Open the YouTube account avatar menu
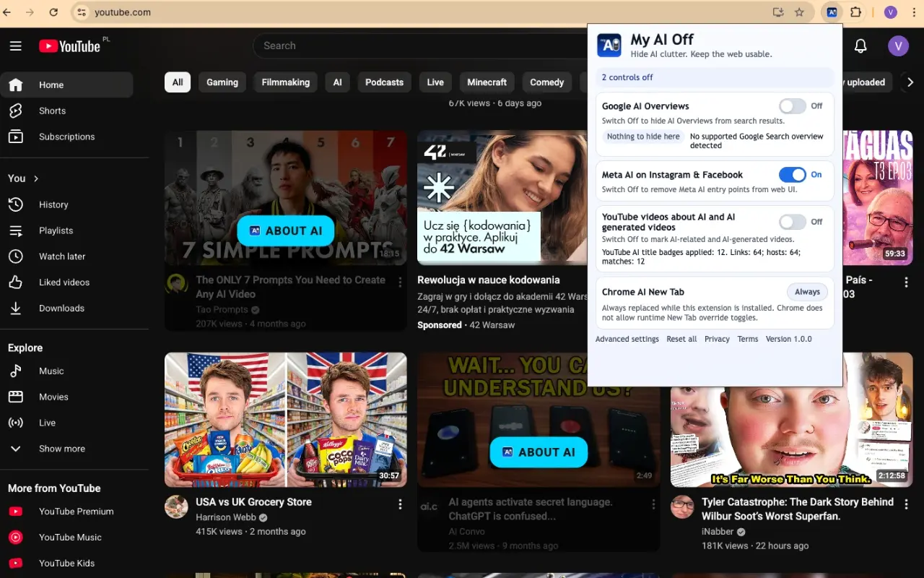924x578 pixels. click(x=898, y=46)
